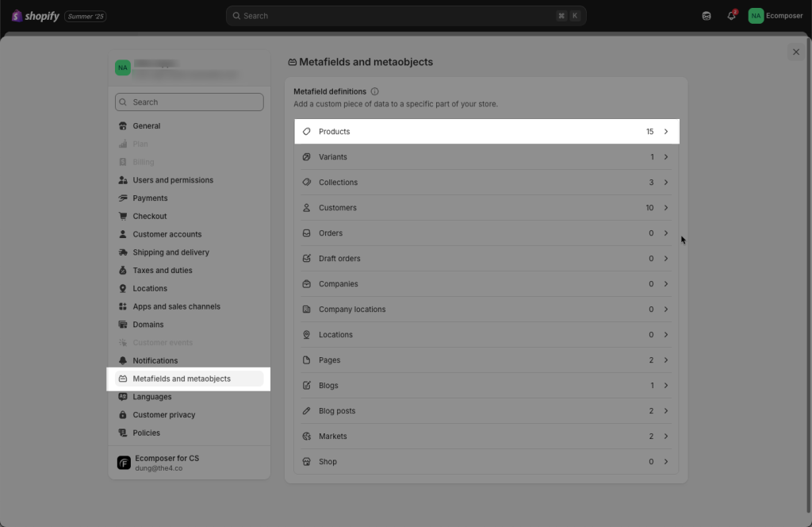812x527 pixels.
Task: Focus the top admin Search bar
Action: pos(406,16)
